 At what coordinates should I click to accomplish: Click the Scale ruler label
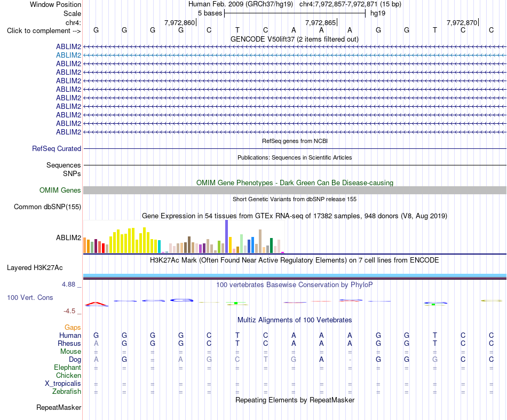click(x=72, y=13)
